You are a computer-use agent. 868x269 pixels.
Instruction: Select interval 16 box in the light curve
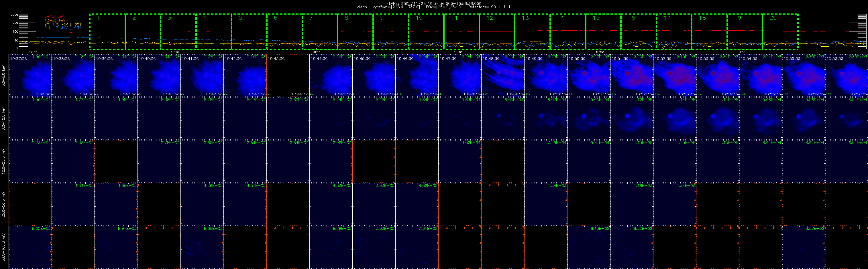638,31
